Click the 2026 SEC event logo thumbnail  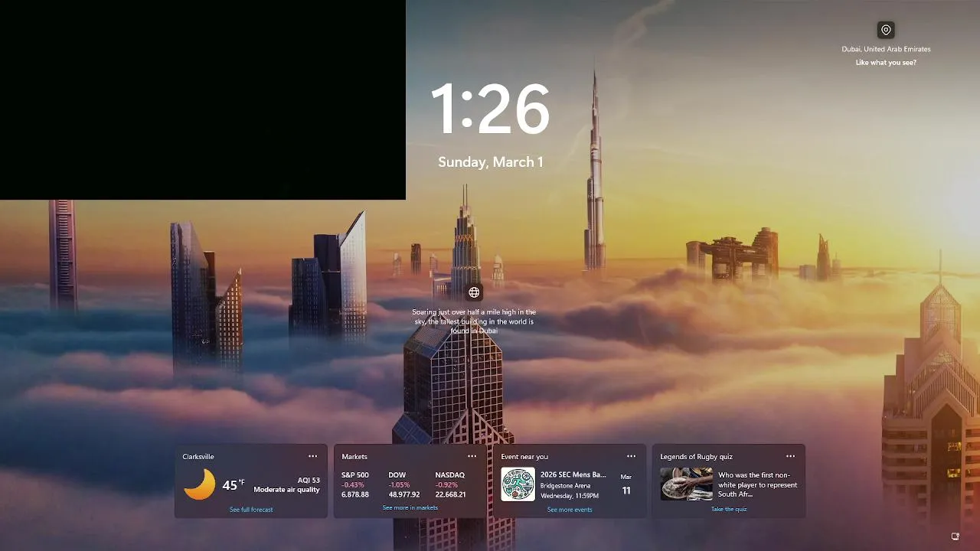click(518, 484)
